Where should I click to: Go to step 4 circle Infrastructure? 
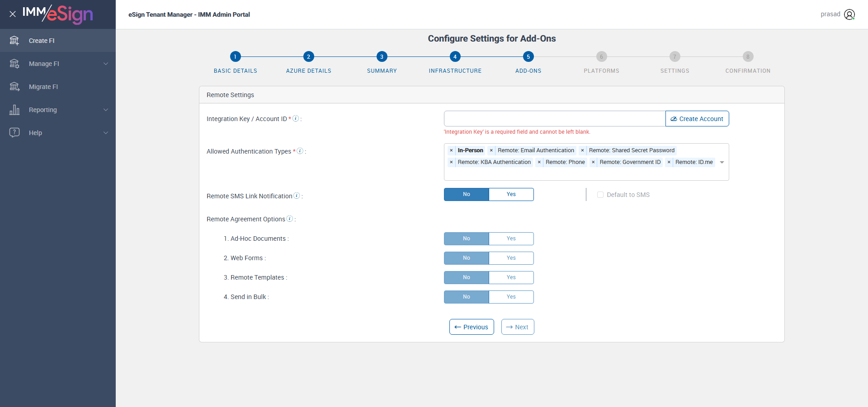click(455, 56)
